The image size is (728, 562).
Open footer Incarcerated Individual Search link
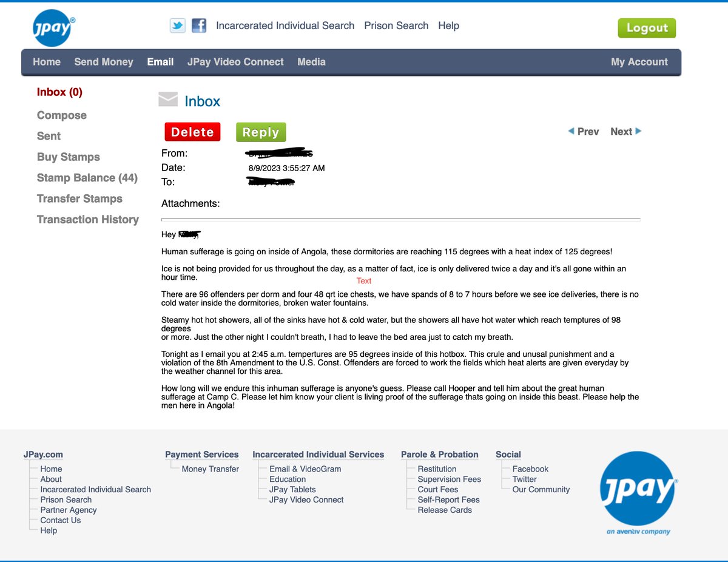(96, 490)
